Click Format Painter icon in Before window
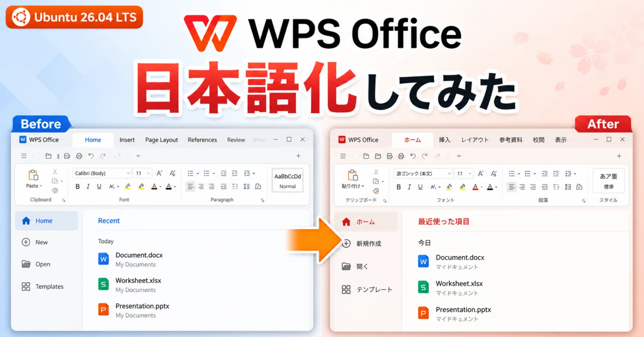 55,190
